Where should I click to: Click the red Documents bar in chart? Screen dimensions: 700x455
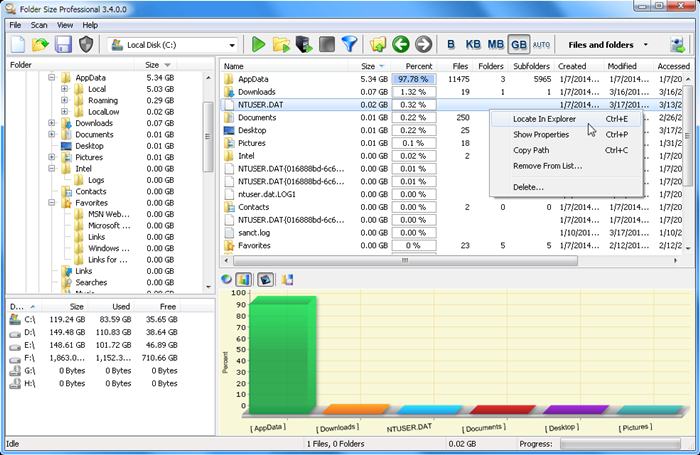click(x=502, y=409)
